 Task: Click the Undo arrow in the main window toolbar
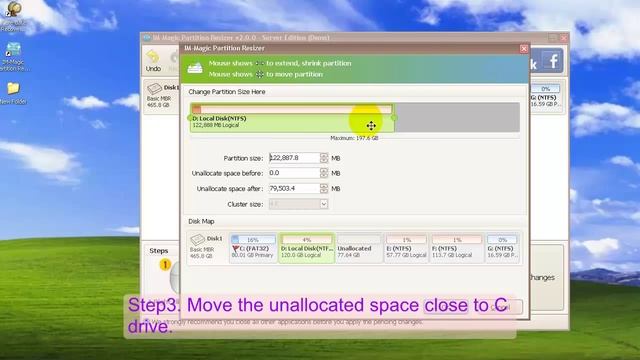(153, 56)
